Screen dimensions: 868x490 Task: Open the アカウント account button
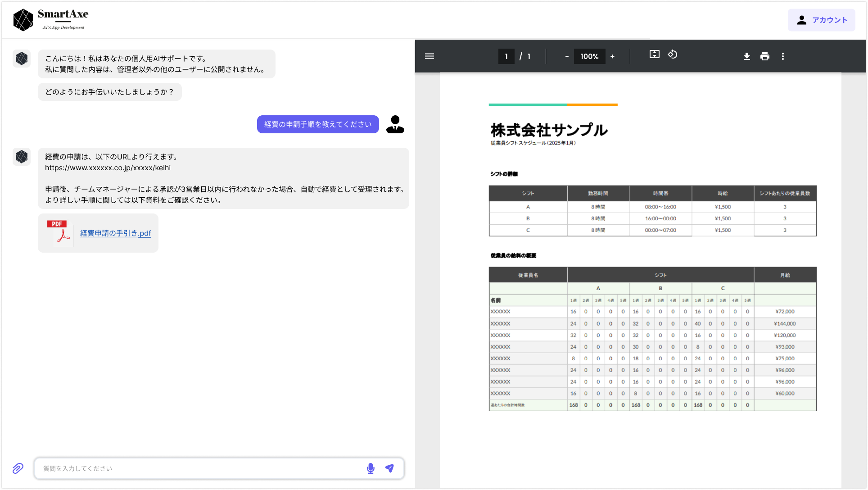[821, 20]
